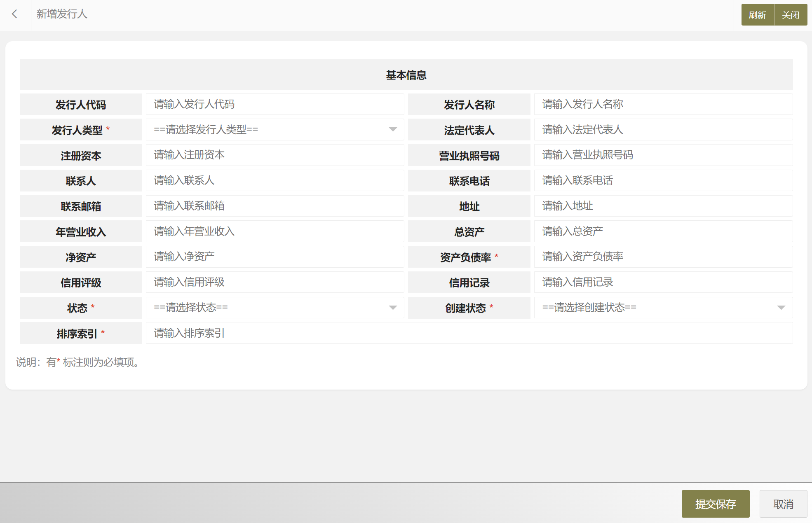The height and width of the screenshot is (523, 812).
Task: Click the 联系邮箱 text field
Action: (275, 206)
